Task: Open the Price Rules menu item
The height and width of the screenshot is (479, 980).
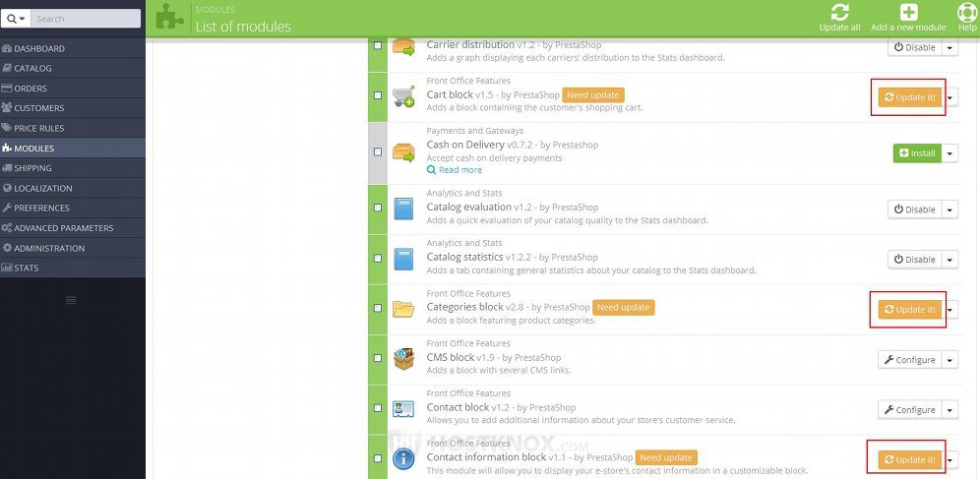Action: 73,128
